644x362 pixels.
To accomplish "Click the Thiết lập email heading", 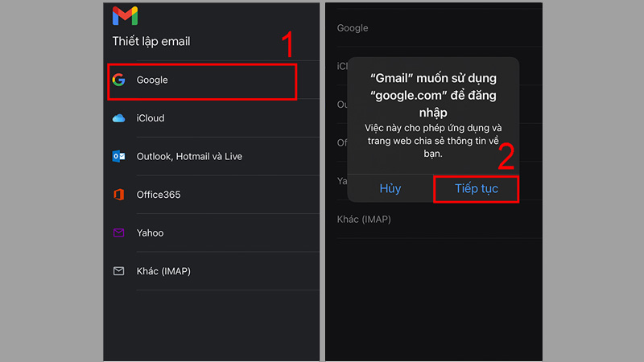I will [151, 42].
